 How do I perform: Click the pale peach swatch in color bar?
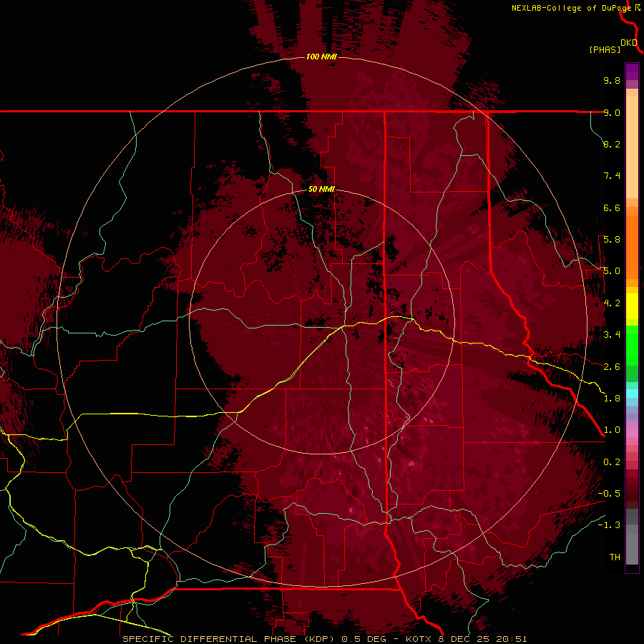click(632, 148)
